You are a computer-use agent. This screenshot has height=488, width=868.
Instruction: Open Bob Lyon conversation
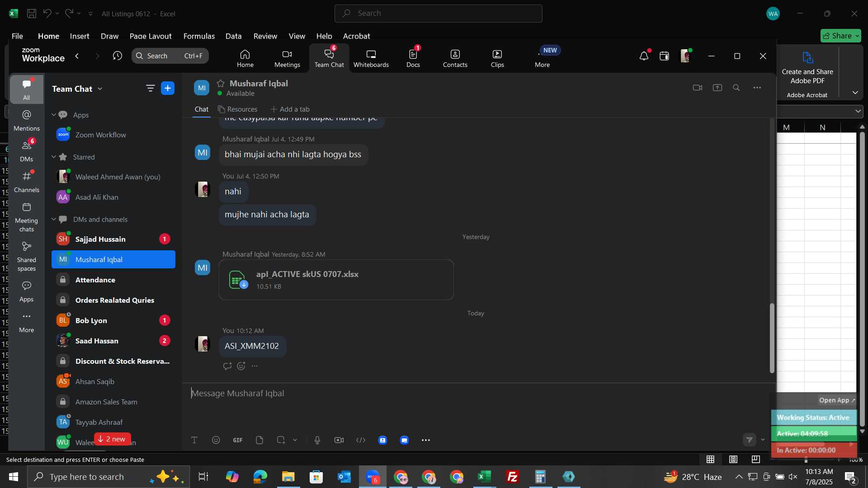(113, 320)
